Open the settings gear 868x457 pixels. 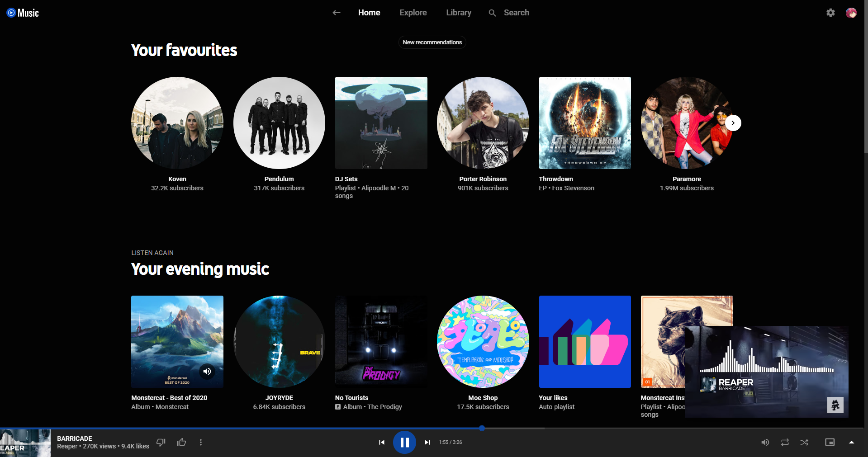(830, 13)
